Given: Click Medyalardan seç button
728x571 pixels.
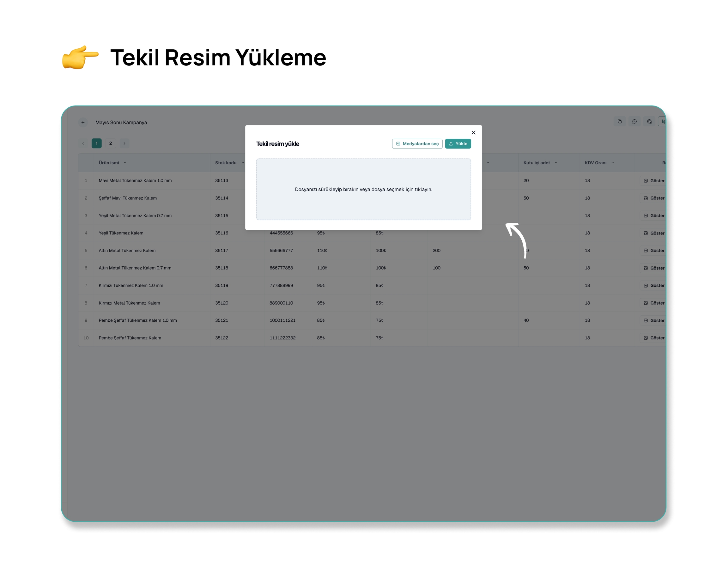Looking at the screenshot, I should coord(417,144).
